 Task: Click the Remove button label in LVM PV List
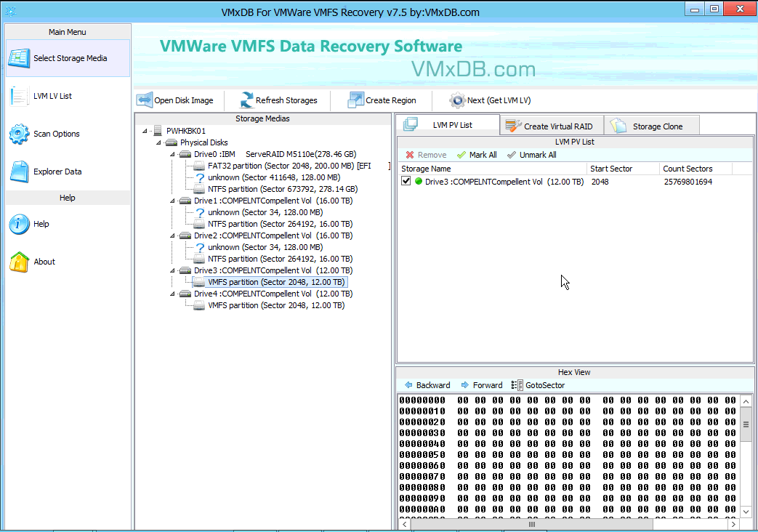pyautogui.click(x=432, y=155)
